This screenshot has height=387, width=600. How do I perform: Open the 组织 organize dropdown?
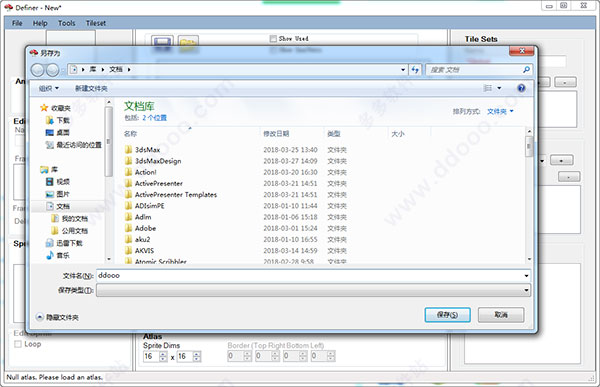pyautogui.click(x=49, y=88)
